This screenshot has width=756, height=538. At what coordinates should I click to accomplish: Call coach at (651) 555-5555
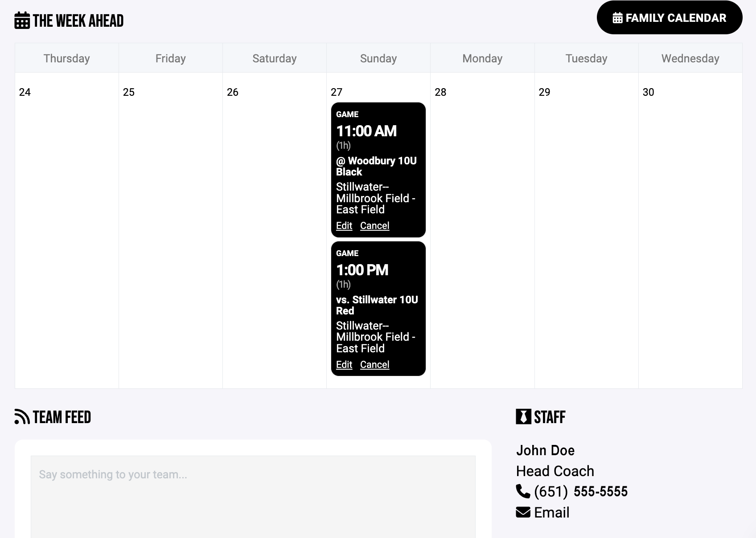coord(580,492)
